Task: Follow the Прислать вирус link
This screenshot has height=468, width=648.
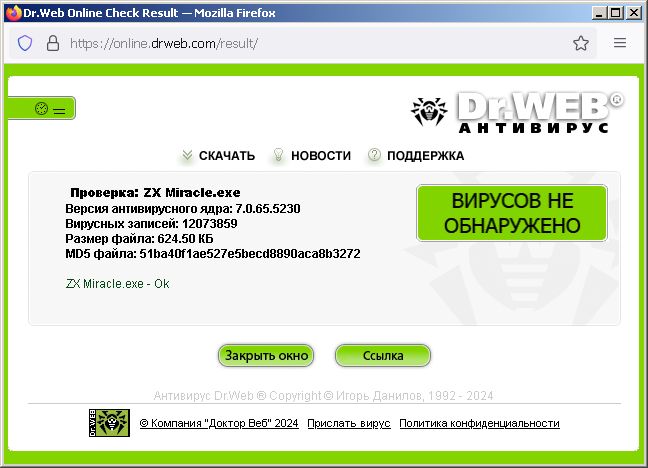Action: pos(348,424)
